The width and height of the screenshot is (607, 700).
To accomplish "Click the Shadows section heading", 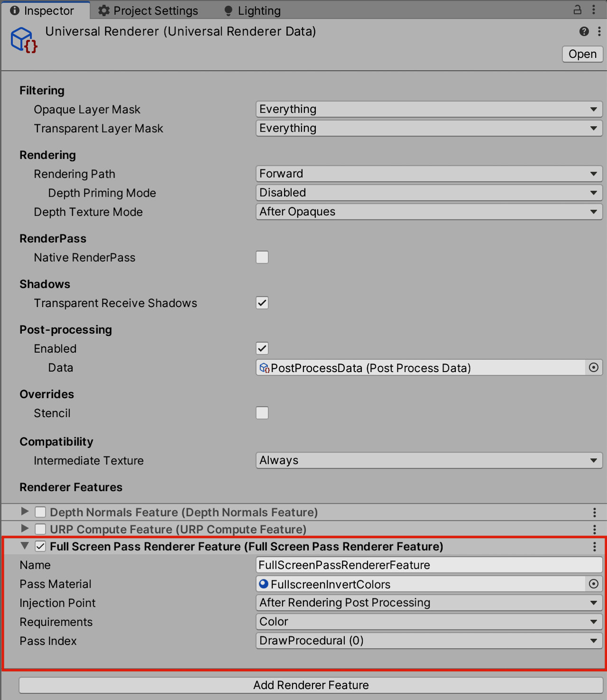I will pyautogui.click(x=45, y=284).
